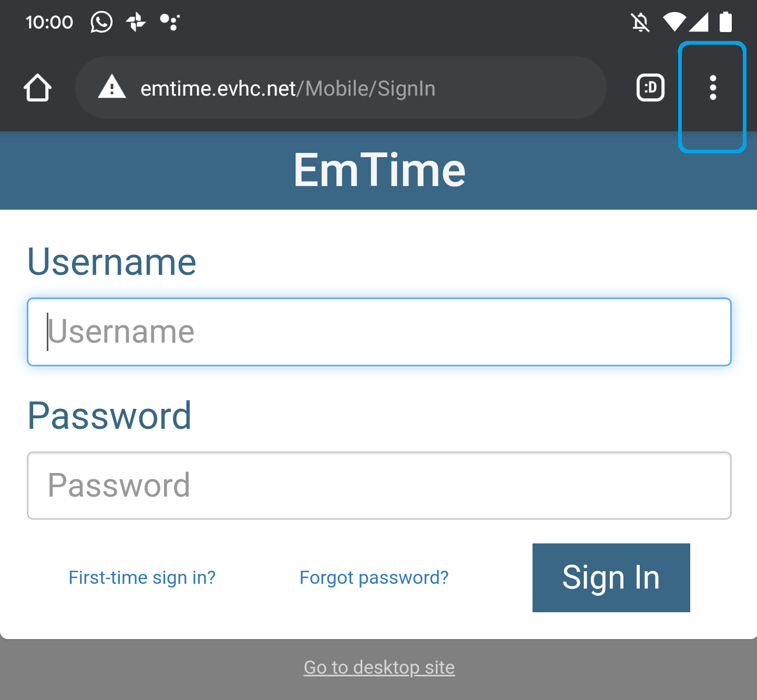Click the Forgot password link
Image resolution: width=757 pixels, height=700 pixels.
tap(374, 578)
